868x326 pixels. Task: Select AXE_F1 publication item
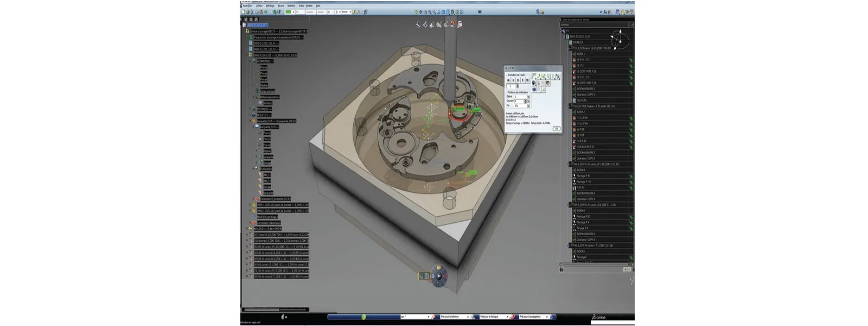coord(267,175)
